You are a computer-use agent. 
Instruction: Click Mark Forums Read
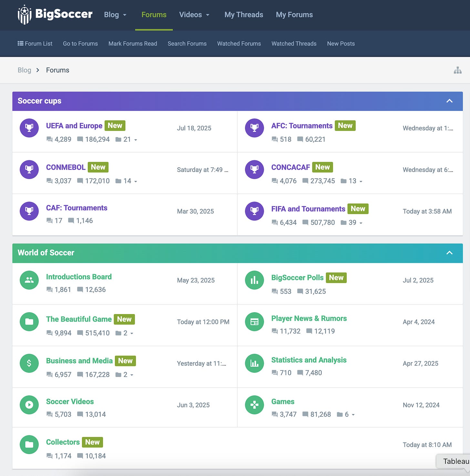coord(133,44)
